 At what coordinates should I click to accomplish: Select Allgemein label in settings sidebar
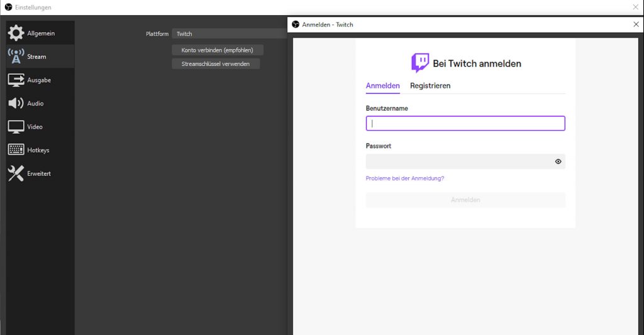pyautogui.click(x=41, y=33)
